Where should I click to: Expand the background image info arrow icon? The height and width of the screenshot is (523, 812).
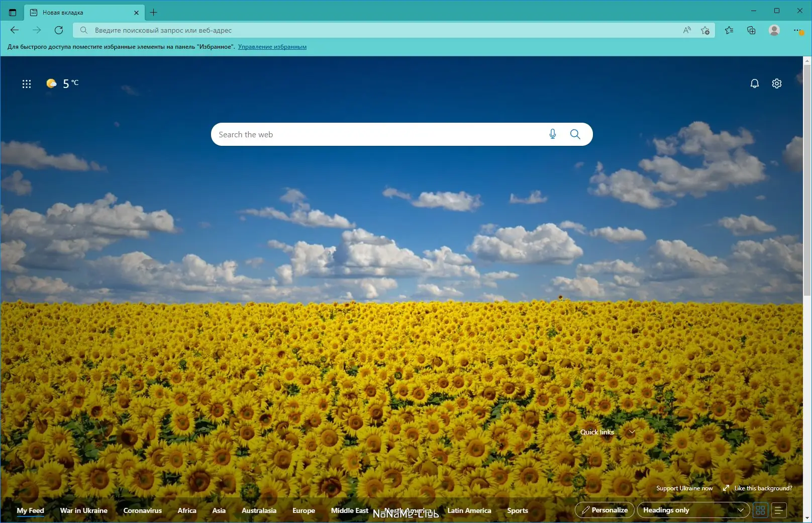tap(726, 488)
